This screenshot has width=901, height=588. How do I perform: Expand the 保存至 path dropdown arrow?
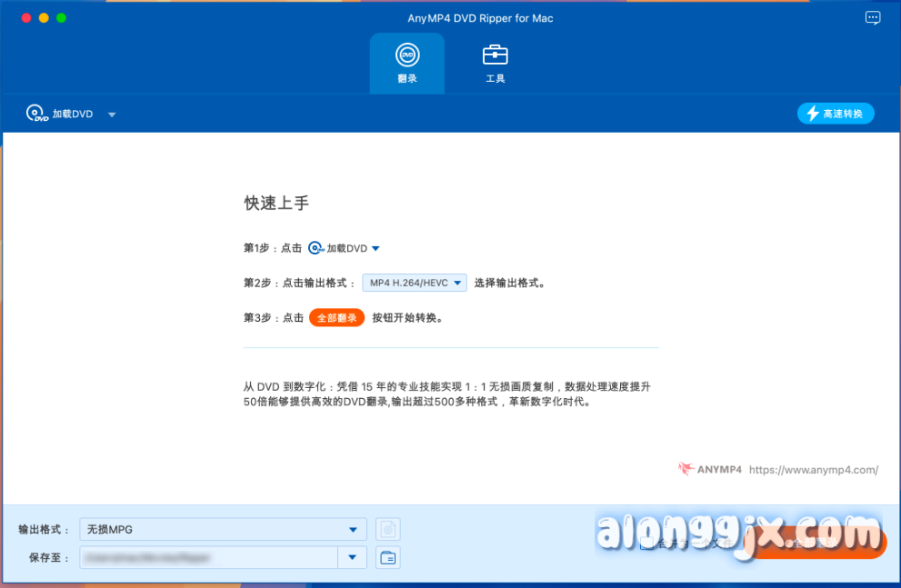coord(352,558)
